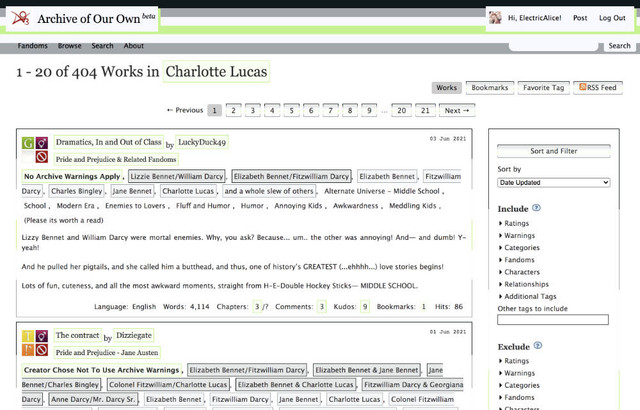Click the Include help question-mark icon

point(536,208)
